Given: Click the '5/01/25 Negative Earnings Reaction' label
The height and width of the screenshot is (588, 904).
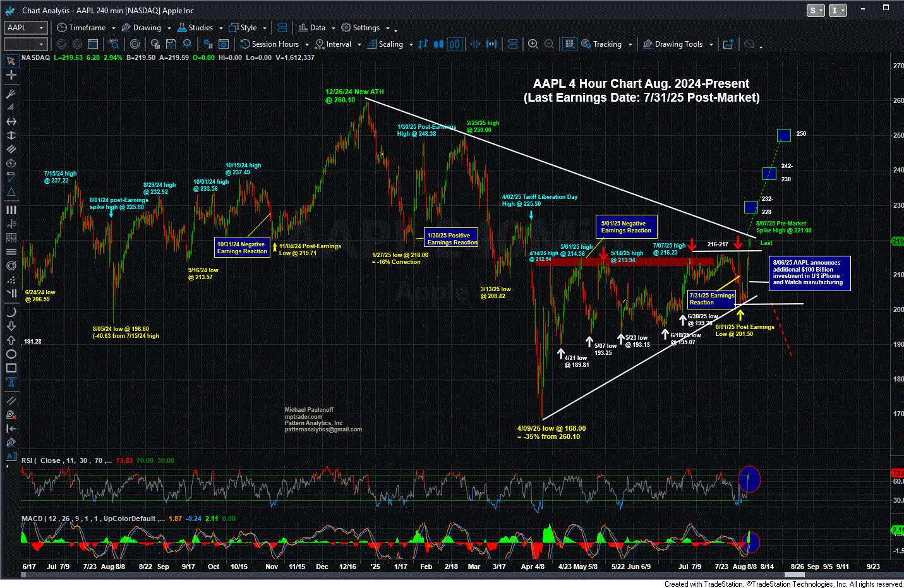Looking at the screenshot, I should pyautogui.click(x=626, y=227).
